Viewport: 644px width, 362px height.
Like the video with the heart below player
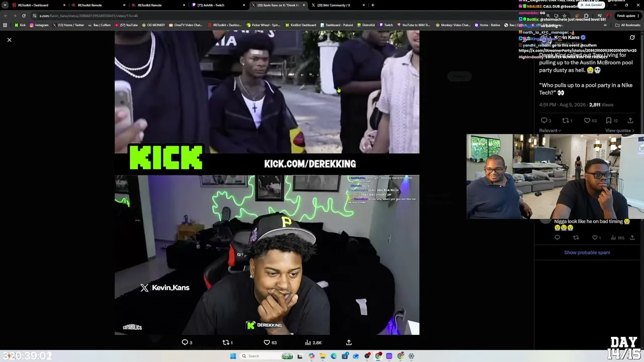270,342
